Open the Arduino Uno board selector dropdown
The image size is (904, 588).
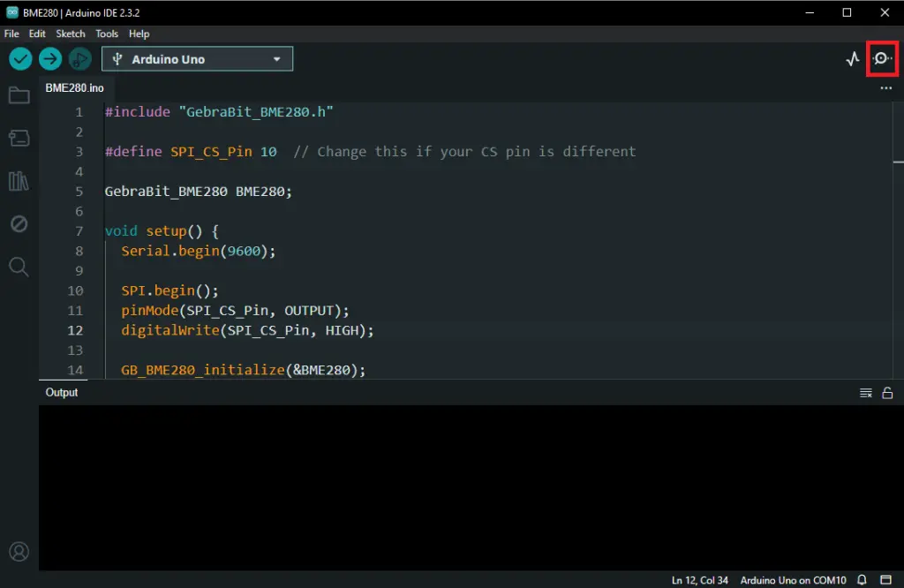(197, 59)
